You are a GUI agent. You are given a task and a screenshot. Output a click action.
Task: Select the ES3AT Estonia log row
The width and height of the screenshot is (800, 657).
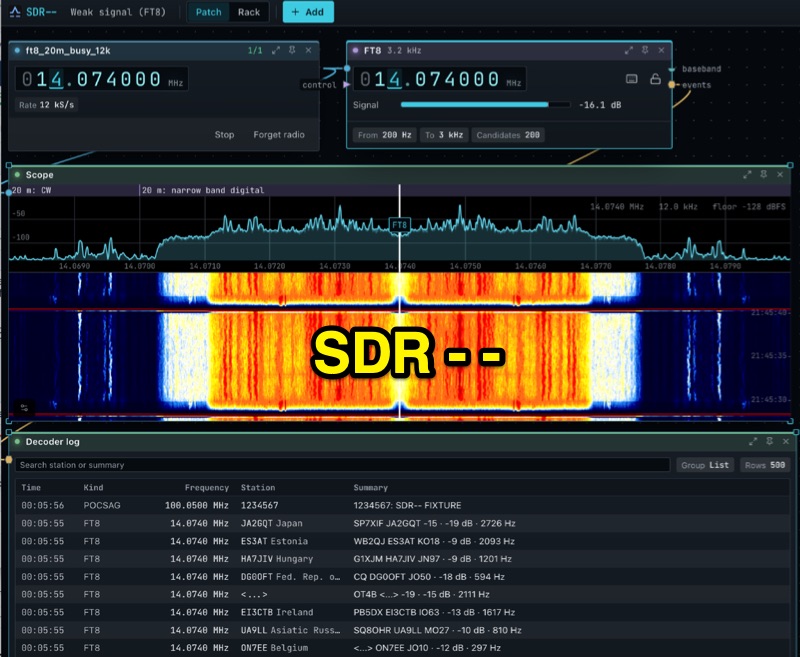pos(402,541)
